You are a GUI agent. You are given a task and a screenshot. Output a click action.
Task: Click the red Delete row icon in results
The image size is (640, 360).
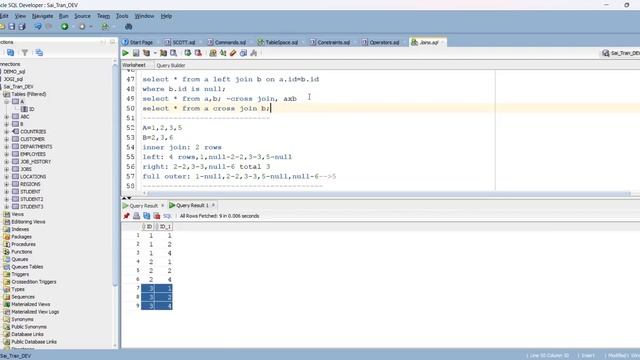point(157,216)
